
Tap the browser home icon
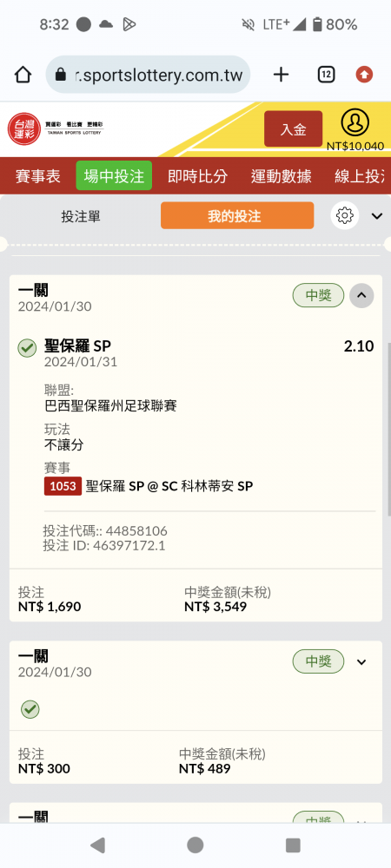[23, 75]
